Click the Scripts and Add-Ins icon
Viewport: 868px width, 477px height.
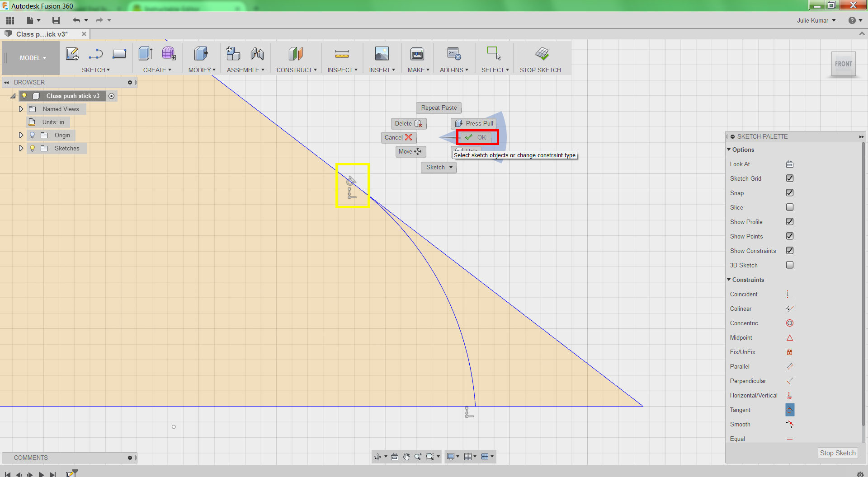pyautogui.click(x=454, y=54)
